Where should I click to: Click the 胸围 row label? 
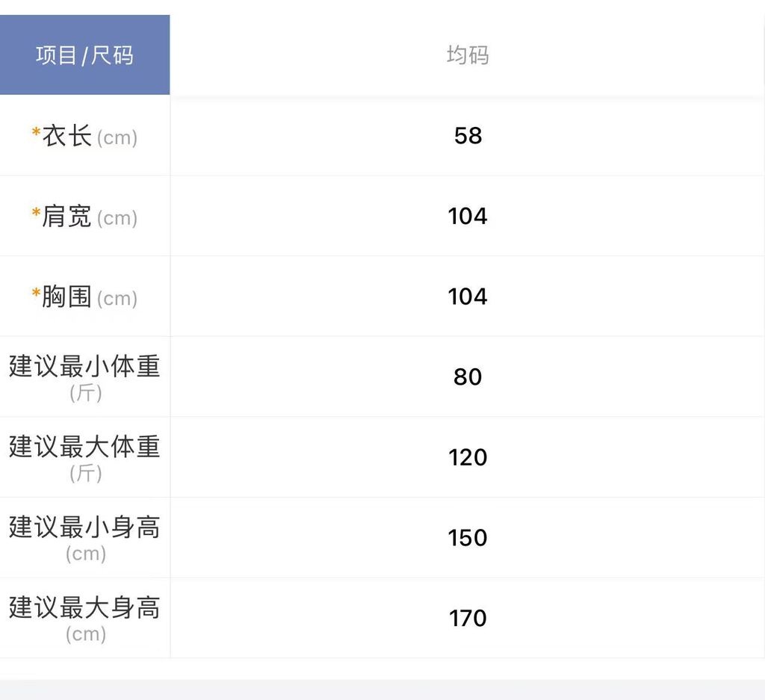pyautogui.click(x=67, y=297)
